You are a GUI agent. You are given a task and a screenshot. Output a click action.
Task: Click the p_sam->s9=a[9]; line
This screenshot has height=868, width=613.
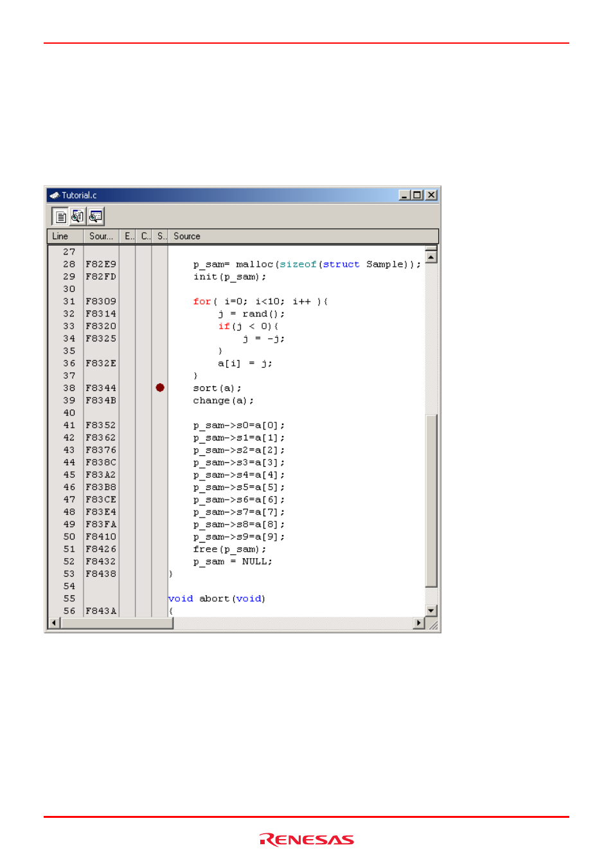coord(238,537)
